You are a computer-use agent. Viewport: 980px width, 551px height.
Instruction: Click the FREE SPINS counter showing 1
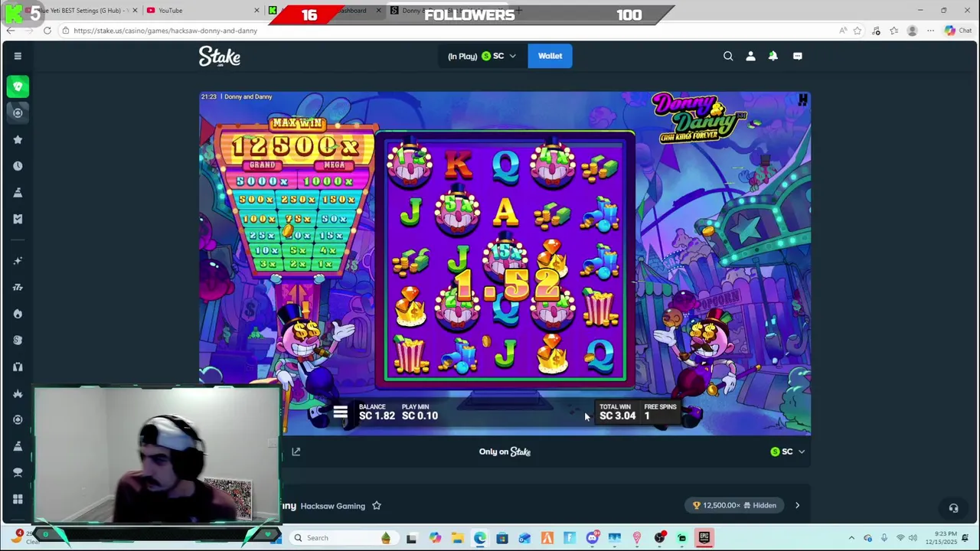[660, 412]
